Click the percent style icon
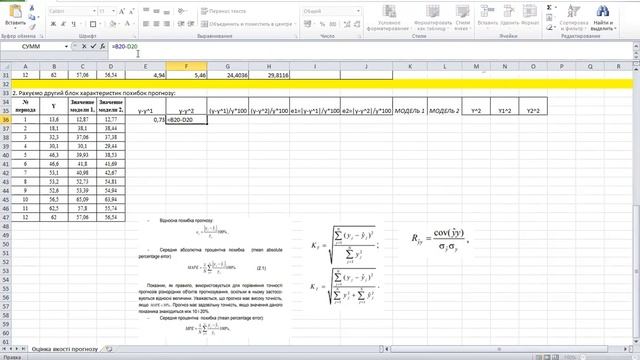640x360 pixels. 322,24
